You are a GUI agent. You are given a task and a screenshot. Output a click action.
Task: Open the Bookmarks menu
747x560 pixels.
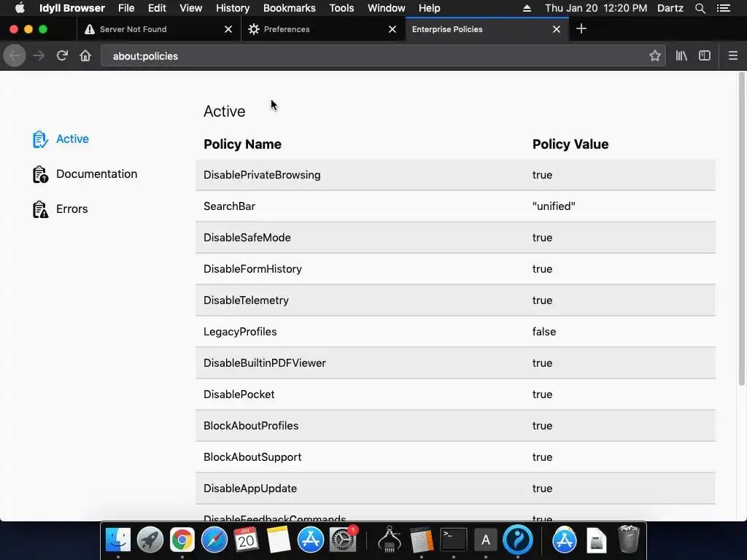tap(289, 8)
